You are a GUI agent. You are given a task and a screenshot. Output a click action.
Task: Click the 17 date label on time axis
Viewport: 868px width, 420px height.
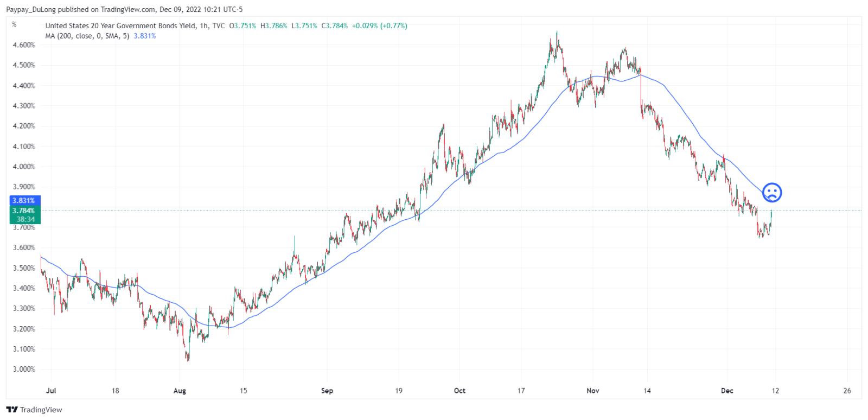tap(521, 391)
